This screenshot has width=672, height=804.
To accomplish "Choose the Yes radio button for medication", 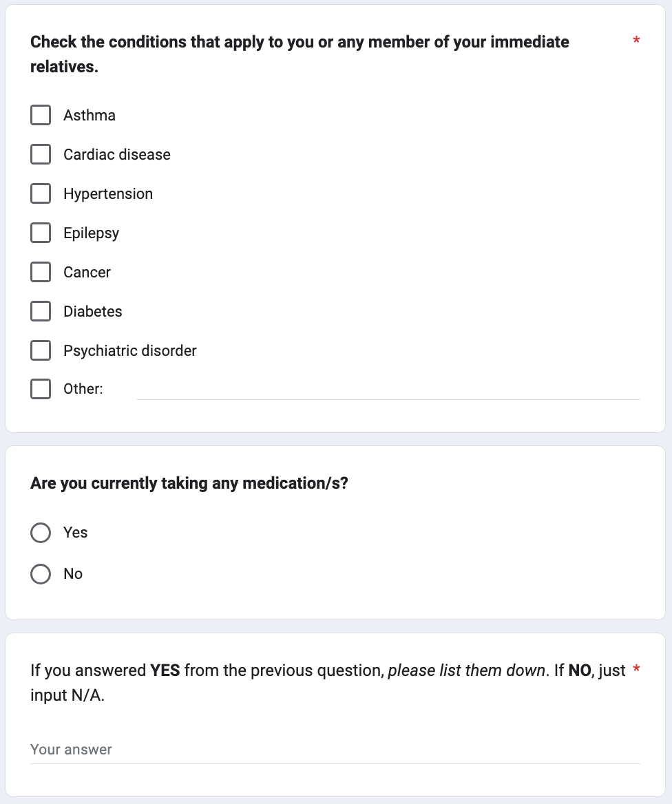I will tap(41, 533).
